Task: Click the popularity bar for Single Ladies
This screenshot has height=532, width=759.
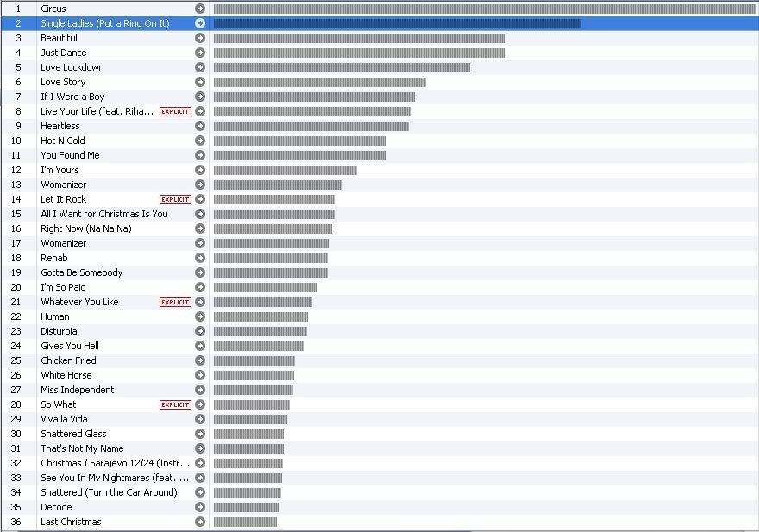Action: pyautogui.click(x=397, y=23)
